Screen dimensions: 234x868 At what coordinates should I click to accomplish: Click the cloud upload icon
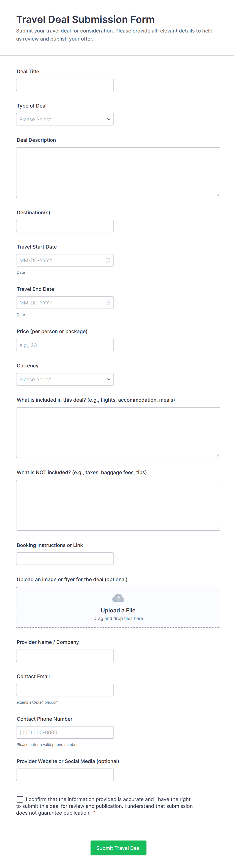(118, 598)
